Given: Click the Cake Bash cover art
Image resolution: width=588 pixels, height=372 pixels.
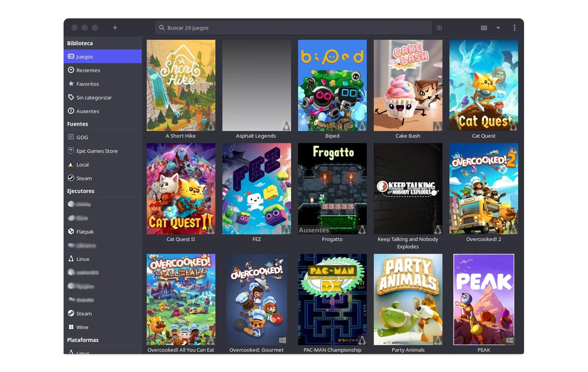Looking at the screenshot, I should 408,85.
